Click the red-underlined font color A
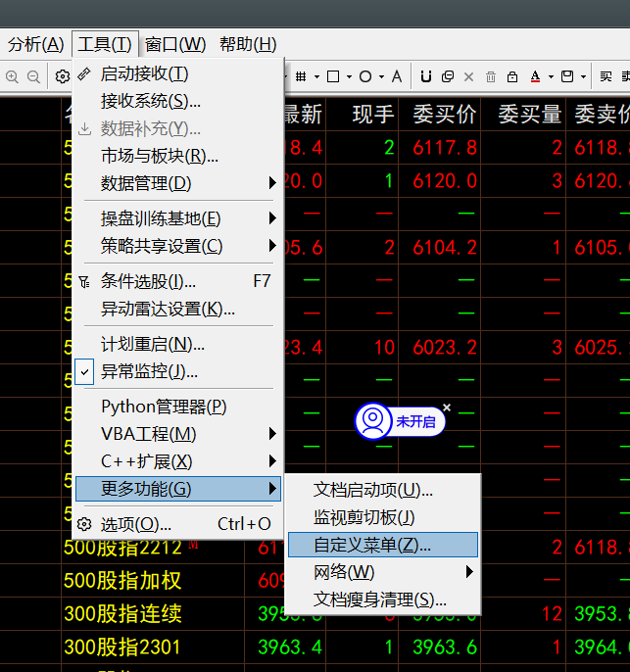The width and height of the screenshot is (630, 672). point(535,76)
